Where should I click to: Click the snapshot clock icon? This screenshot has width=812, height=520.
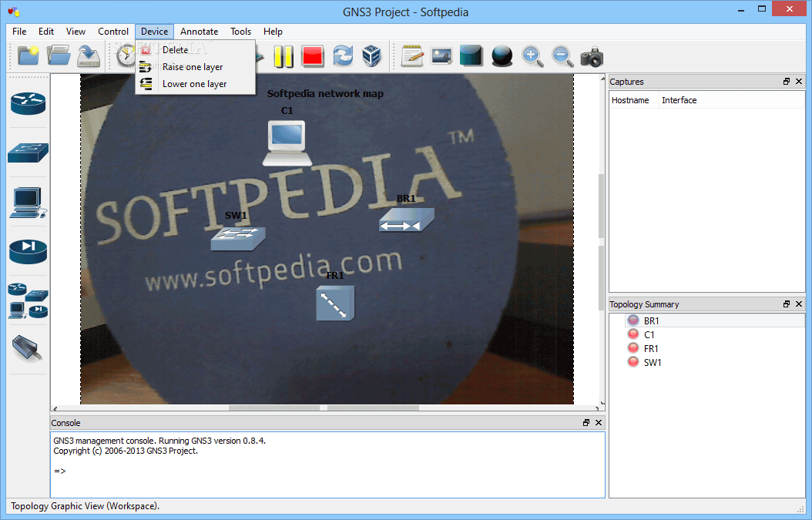[x=125, y=55]
